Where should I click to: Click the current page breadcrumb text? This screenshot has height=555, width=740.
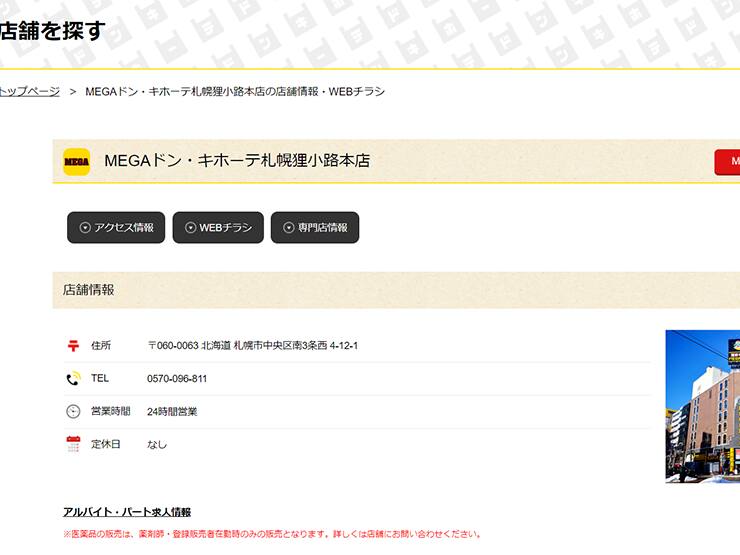(x=235, y=91)
